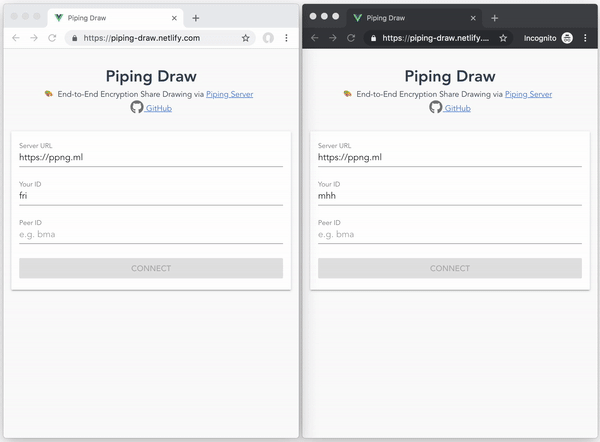Reload the page in left browser window

point(52,38)
